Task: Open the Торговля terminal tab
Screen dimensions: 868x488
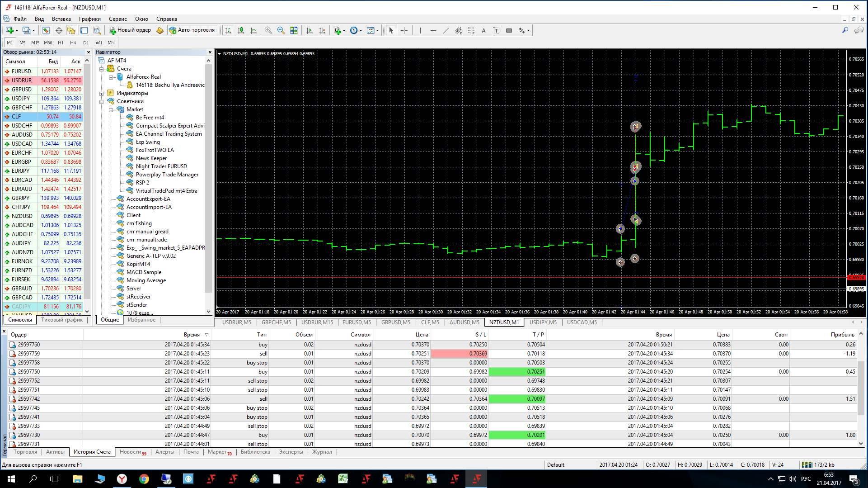Action: (25, 452)
